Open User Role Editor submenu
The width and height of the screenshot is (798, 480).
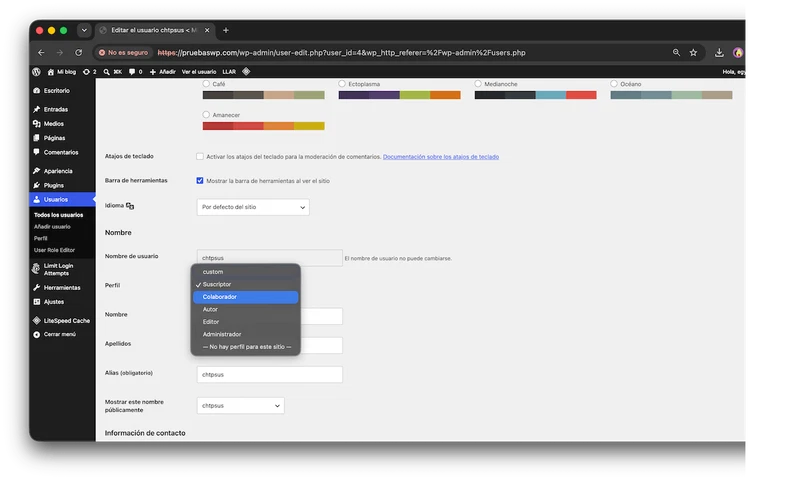54,250
